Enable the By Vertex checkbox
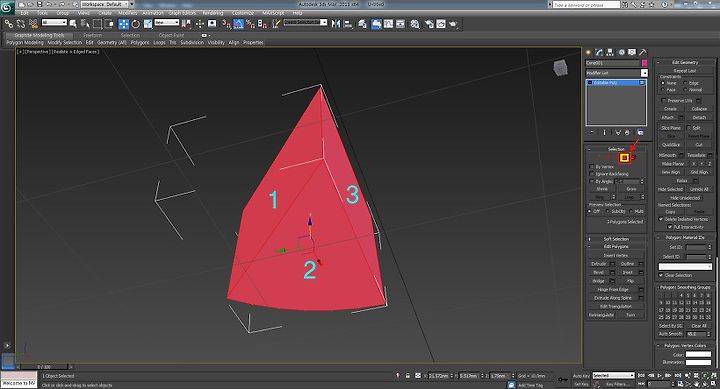The width and height of the screenshot is (720, 389). 592,167
